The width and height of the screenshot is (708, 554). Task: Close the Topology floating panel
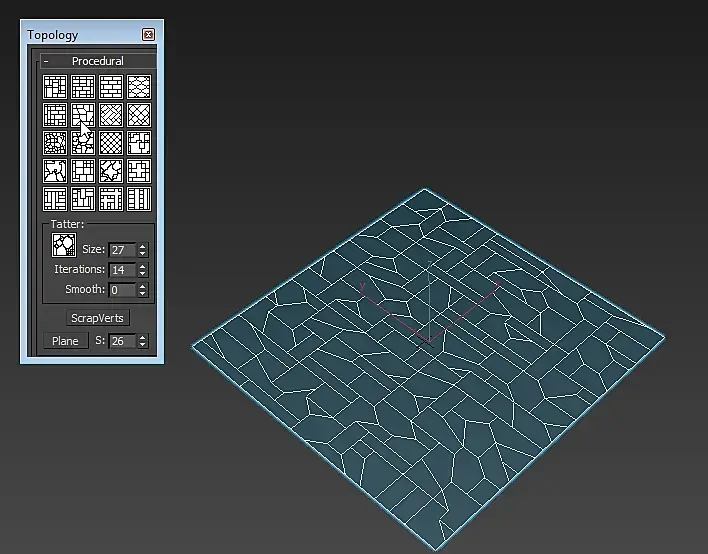[x=149, y=35]
